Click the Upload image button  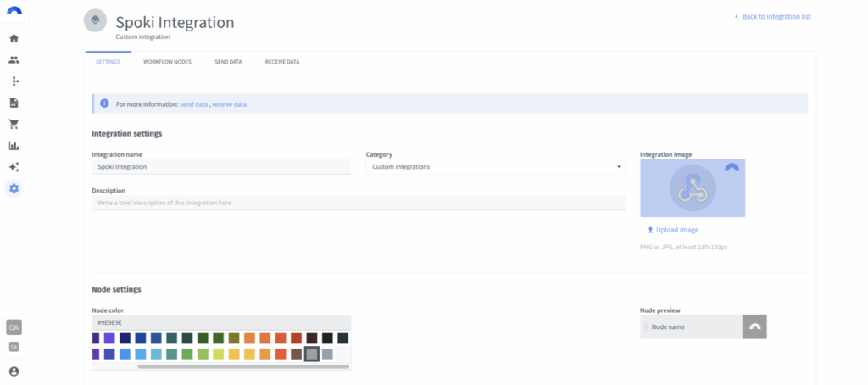coord(673,230)
